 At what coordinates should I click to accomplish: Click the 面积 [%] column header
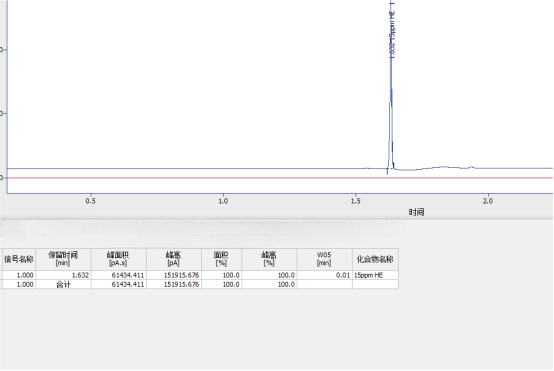[x=222, y=259]
